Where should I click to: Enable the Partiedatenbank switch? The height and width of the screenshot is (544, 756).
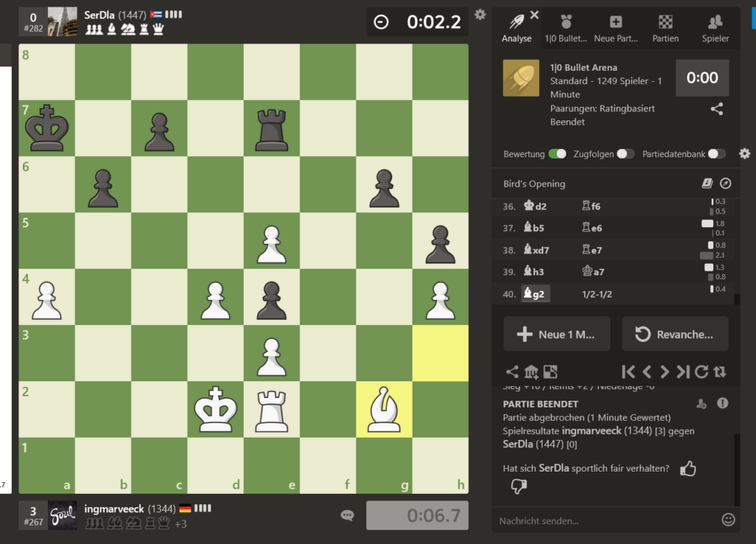[x=716, y=154]
